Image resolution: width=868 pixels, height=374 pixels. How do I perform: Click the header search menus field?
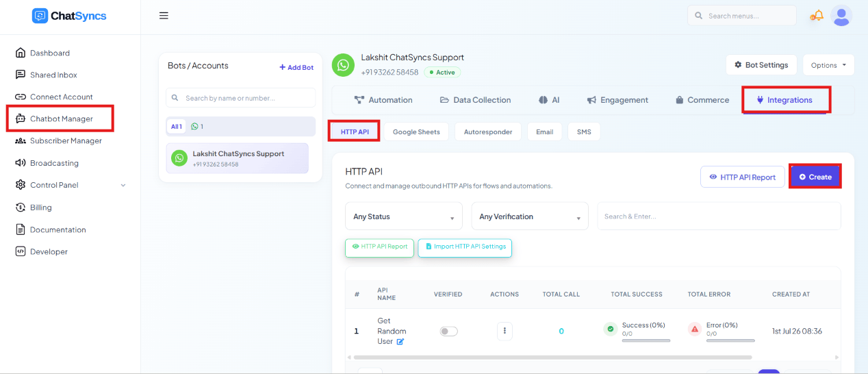click(742, 16)
